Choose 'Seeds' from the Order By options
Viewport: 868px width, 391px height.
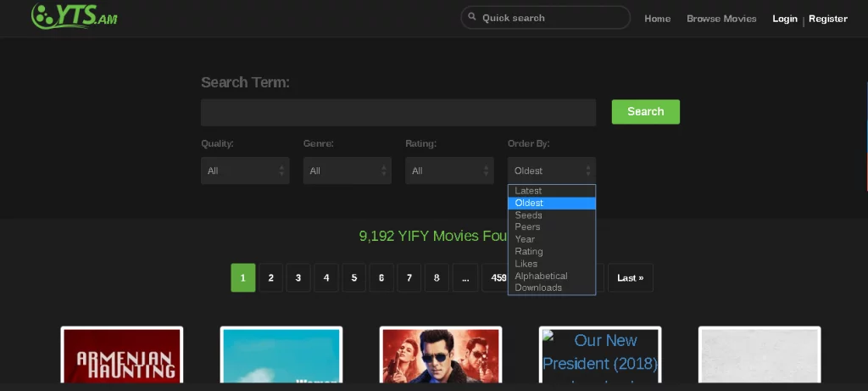point(528,215)
